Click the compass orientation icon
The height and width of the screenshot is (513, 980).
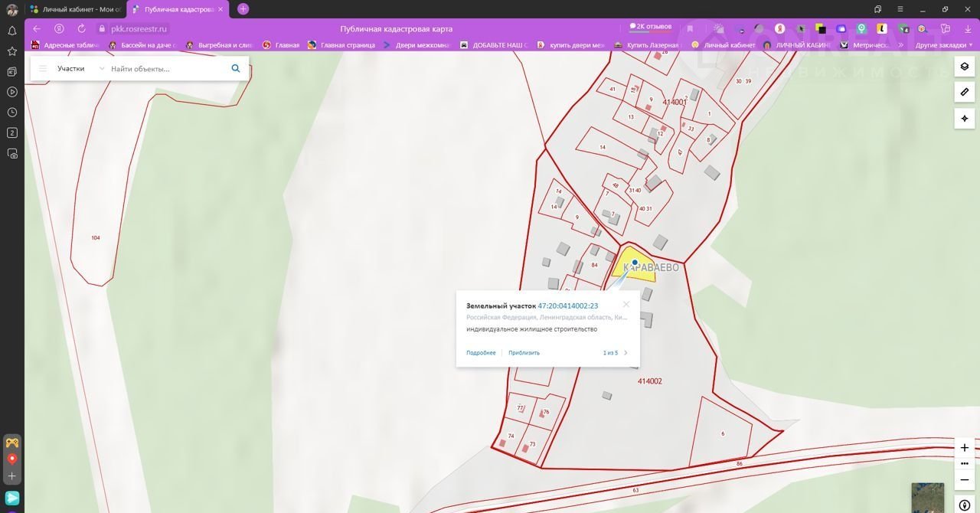point(964,505)
